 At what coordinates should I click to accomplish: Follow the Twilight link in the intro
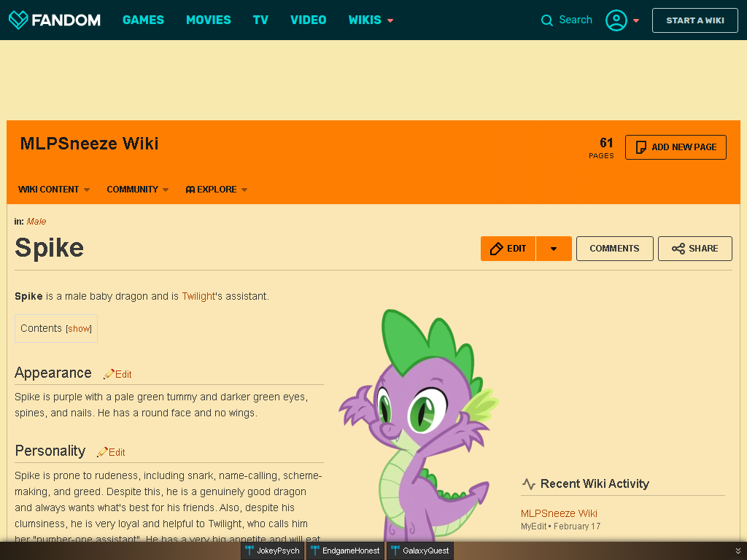pos(198,296)
